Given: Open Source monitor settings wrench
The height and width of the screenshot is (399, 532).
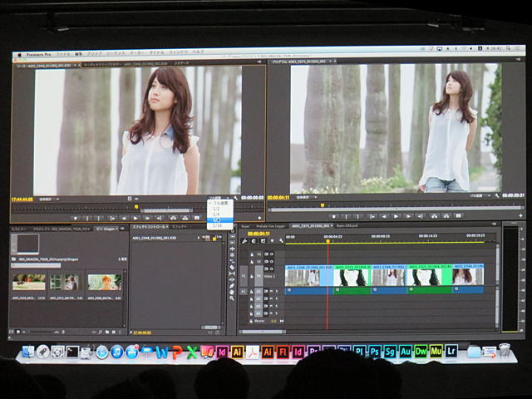Looking at the screenshot, I should (x=236, y=198).
